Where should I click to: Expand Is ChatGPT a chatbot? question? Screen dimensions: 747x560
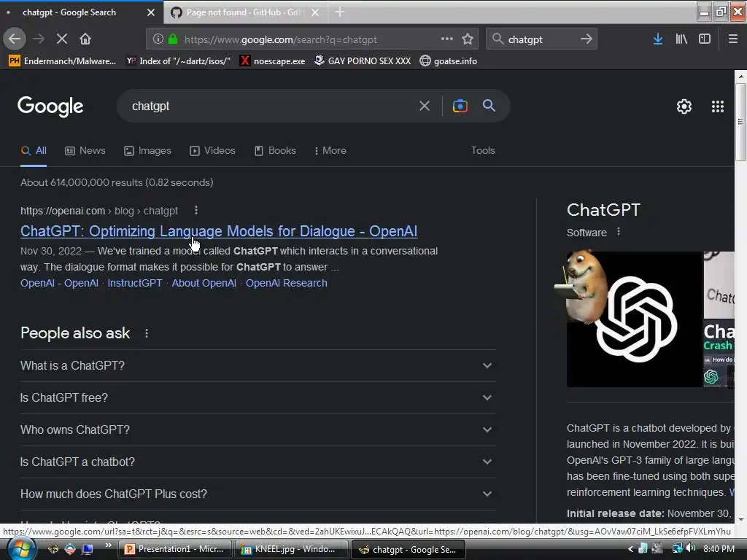coord(258,462)
